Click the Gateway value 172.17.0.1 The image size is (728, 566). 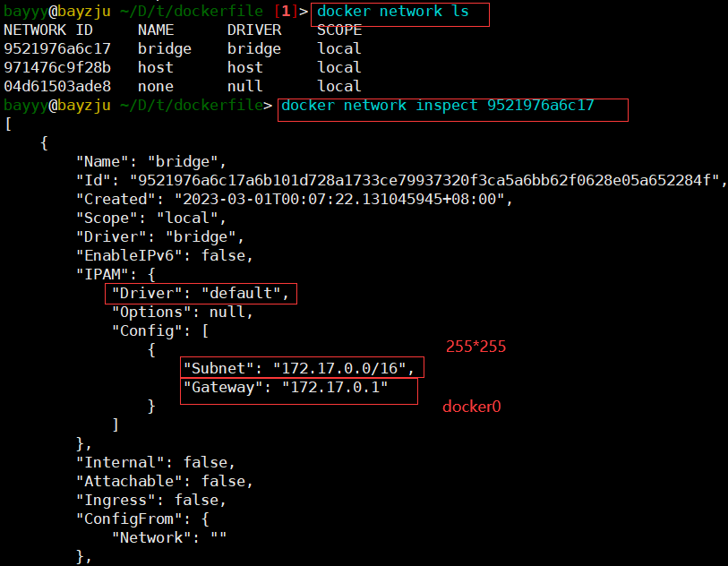(335, 387)
